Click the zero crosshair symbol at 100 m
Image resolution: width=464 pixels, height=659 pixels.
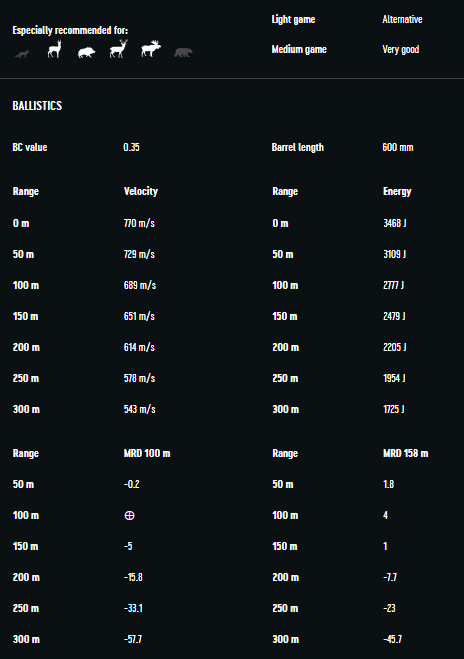(x=129, y=515)
